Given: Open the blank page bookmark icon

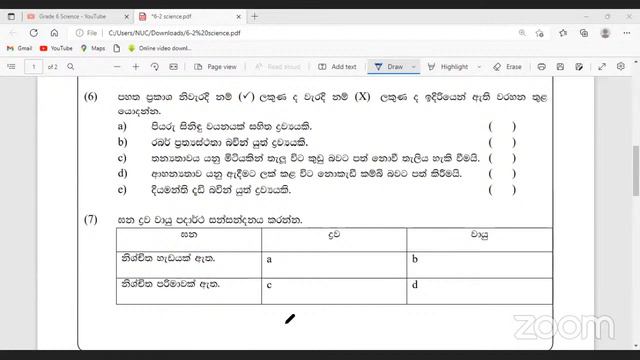Looking at the screenshot, I should [x=117, y=48].
